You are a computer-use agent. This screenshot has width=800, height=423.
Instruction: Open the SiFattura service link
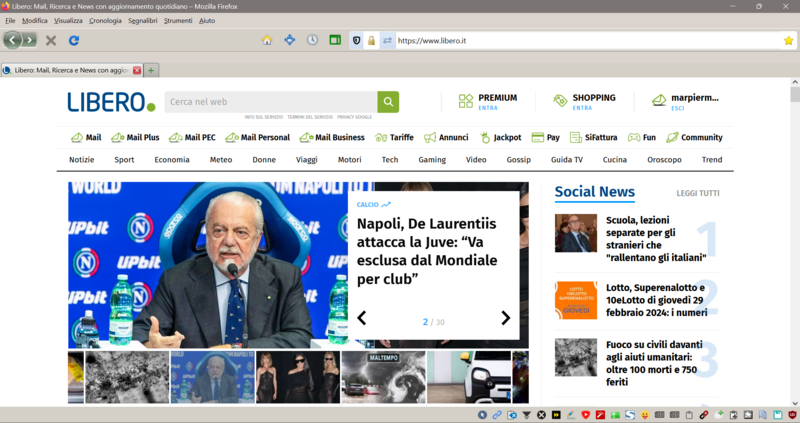coord(593,137)
